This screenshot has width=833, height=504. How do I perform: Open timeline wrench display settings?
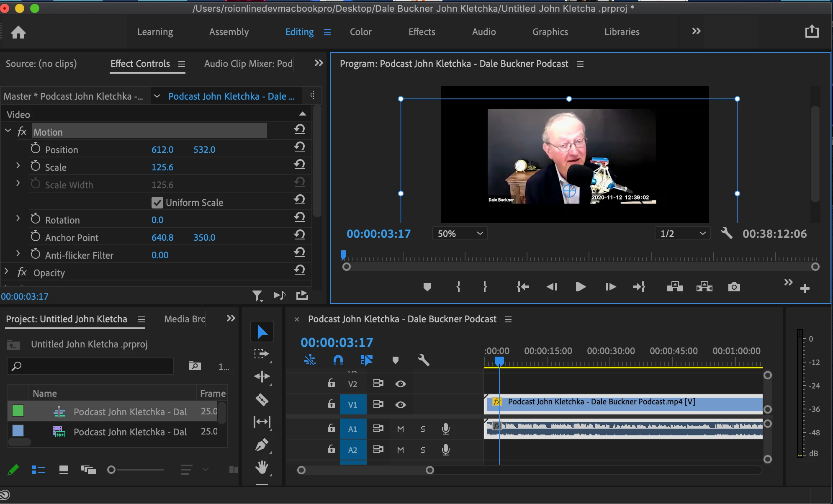click(x=423, y=360)
